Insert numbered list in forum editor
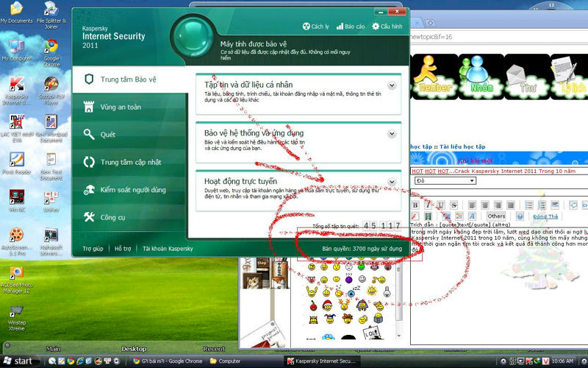Viewport: 588px width, 368px height. 542,205
